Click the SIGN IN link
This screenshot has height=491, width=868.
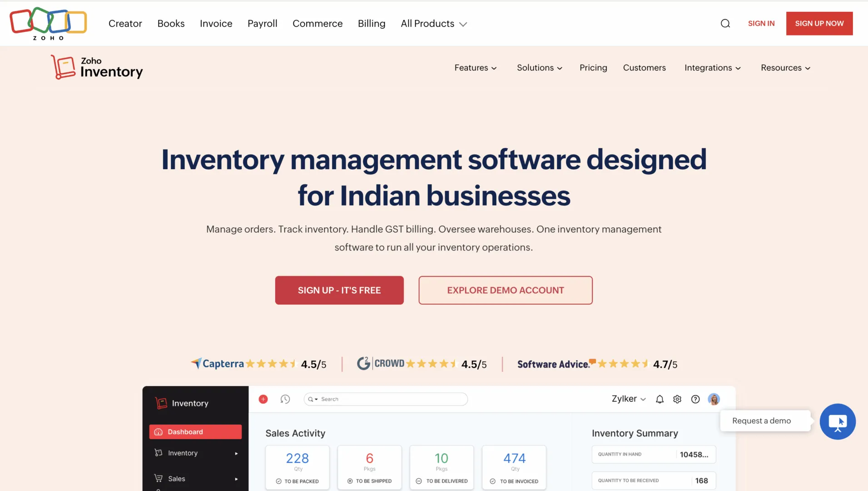(x=761, y=24)
